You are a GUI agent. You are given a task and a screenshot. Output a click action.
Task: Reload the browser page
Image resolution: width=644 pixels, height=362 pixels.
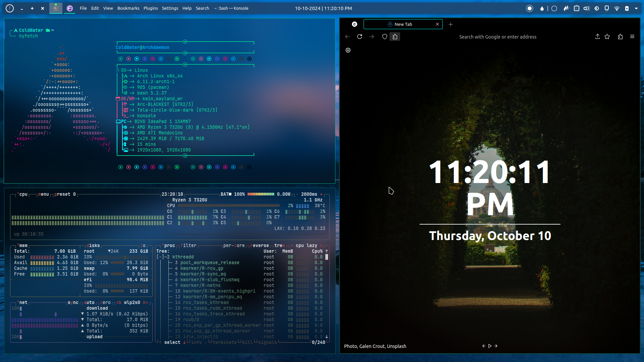click(x=360, y=37)
